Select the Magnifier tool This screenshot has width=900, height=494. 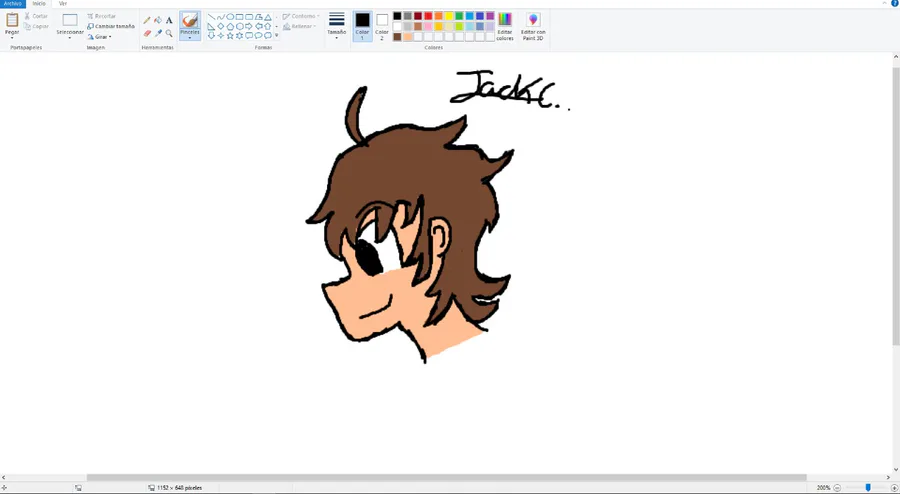[x=169, y=33]
